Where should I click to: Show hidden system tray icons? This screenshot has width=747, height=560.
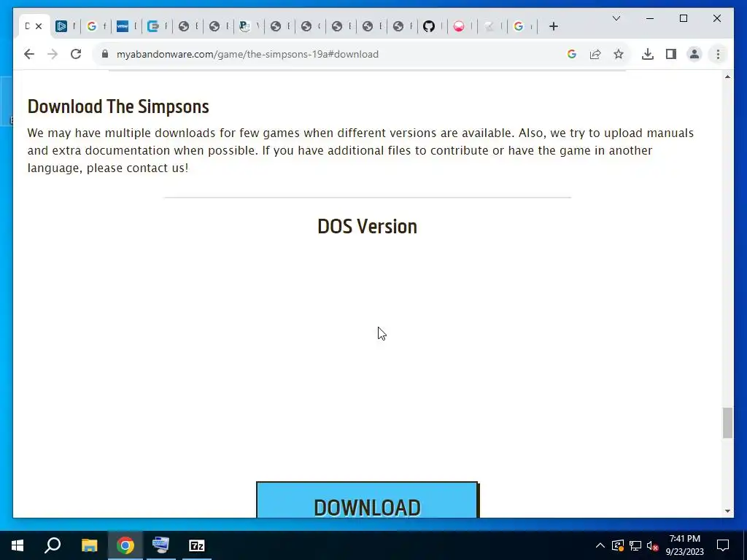click(x=600, y=545)
